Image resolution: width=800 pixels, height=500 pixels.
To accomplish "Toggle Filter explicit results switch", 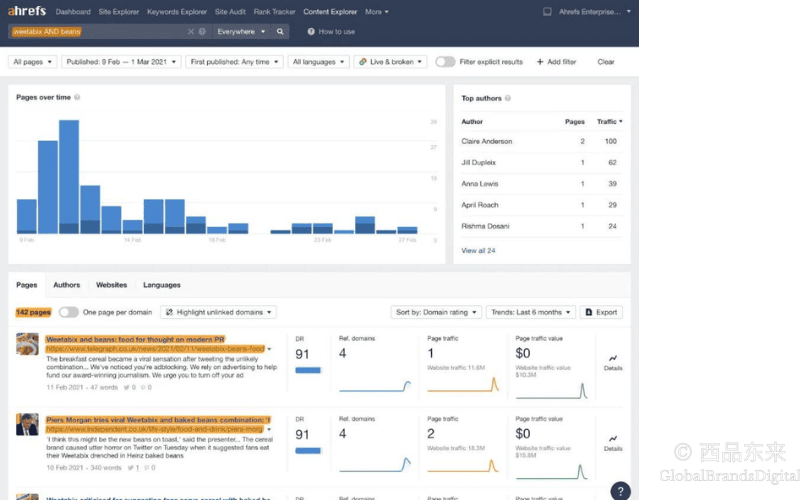I will click(445, 62).
